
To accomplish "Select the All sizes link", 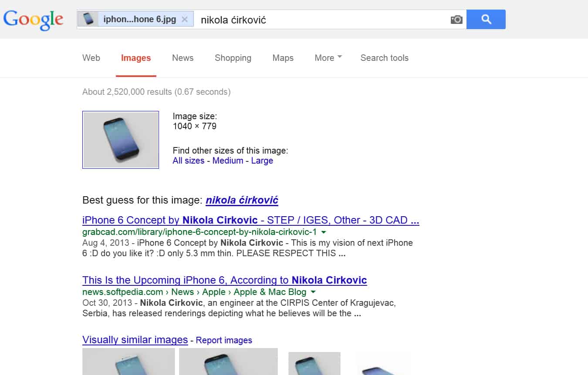I will tap(188, 161).
